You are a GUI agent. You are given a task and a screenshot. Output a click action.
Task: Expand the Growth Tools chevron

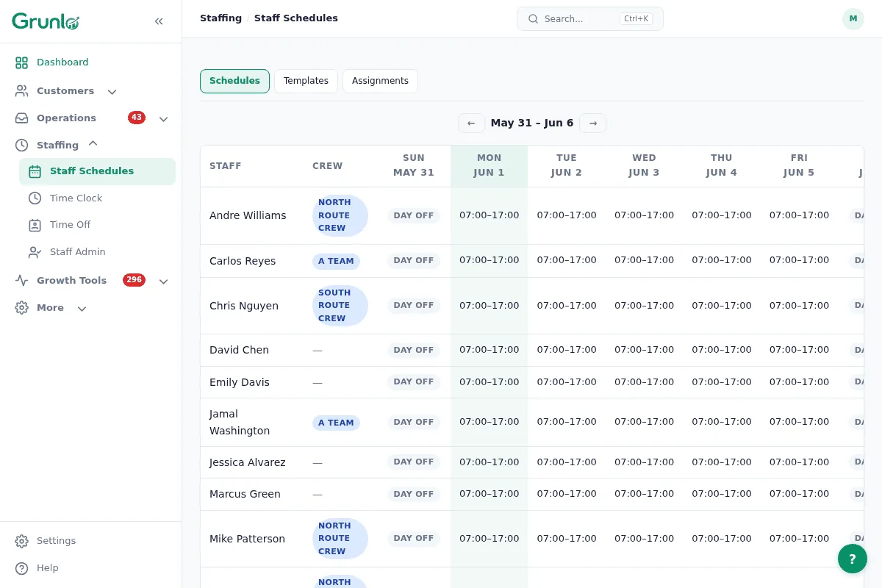(x=163, y=282)
